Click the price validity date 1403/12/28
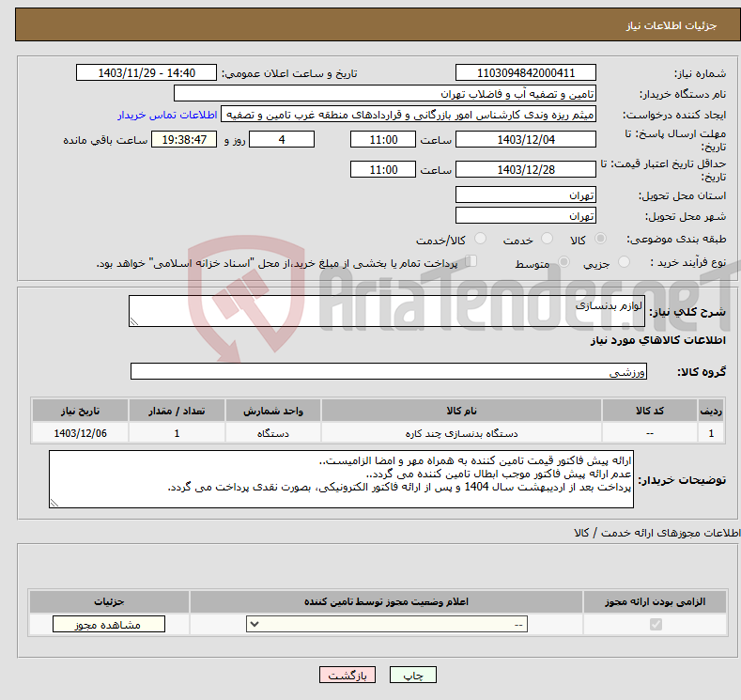The image size is (741, 700). (526, 169)
